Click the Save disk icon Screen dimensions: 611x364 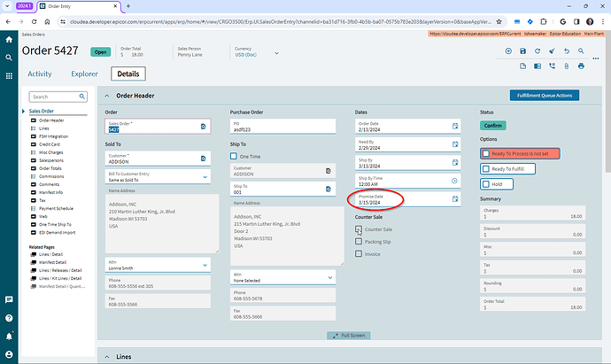523,51
